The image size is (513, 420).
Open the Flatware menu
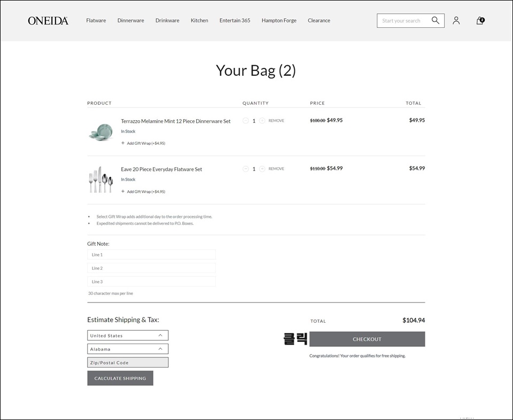96,20
